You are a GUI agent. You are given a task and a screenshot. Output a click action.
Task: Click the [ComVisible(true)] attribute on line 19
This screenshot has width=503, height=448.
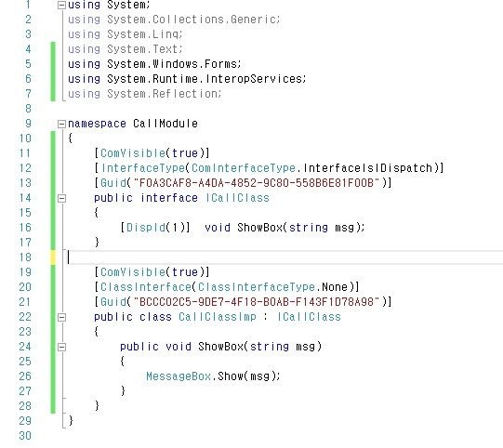point(152,272)
